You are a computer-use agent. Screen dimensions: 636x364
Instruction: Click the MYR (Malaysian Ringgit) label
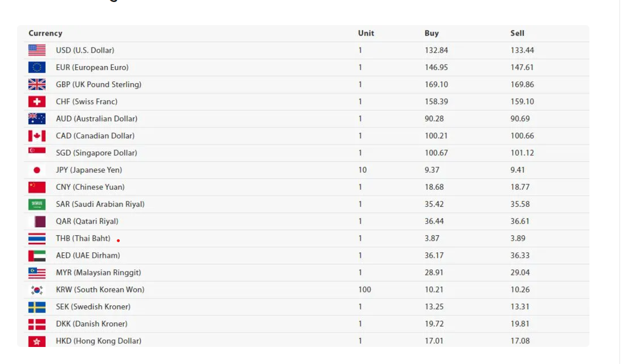click(x=99, y=272)
